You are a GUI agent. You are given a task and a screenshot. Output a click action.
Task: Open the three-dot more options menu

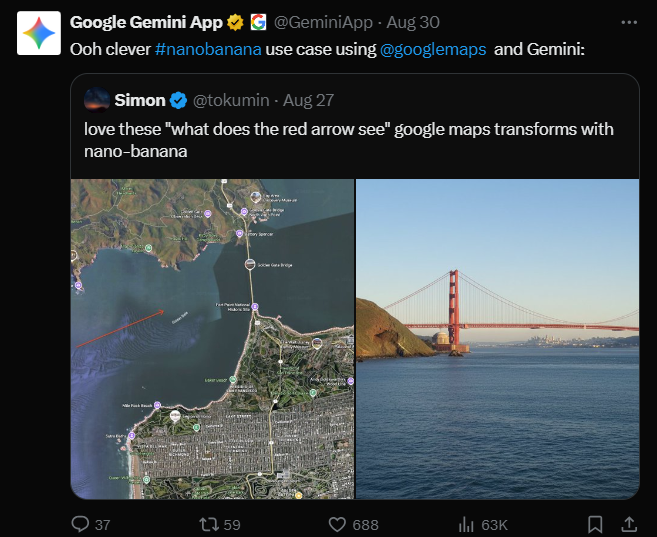point(627,21)
